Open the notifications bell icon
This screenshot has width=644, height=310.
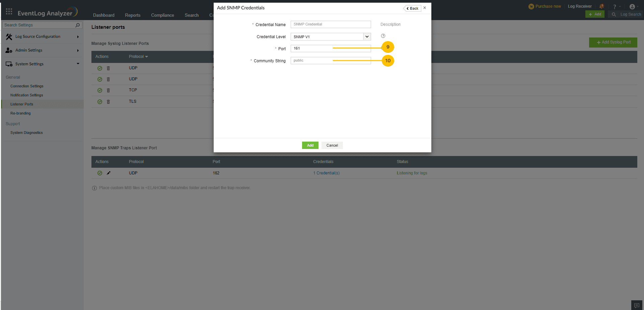click(x=601, y=6)
